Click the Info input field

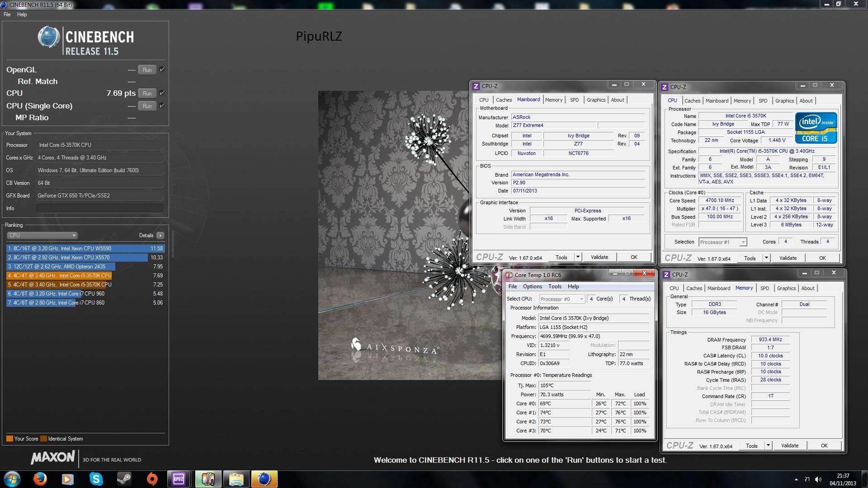[x=99, y=208]
